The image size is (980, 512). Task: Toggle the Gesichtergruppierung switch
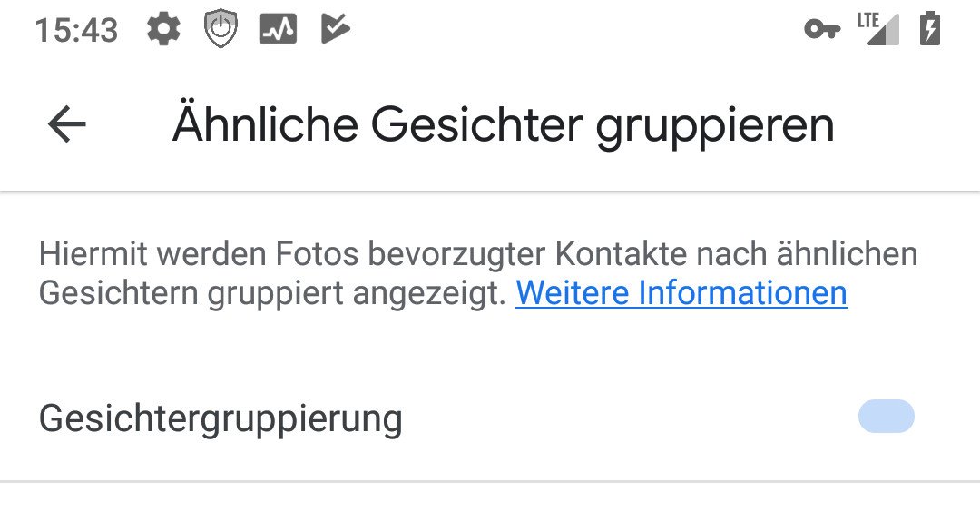pos(887,417)
